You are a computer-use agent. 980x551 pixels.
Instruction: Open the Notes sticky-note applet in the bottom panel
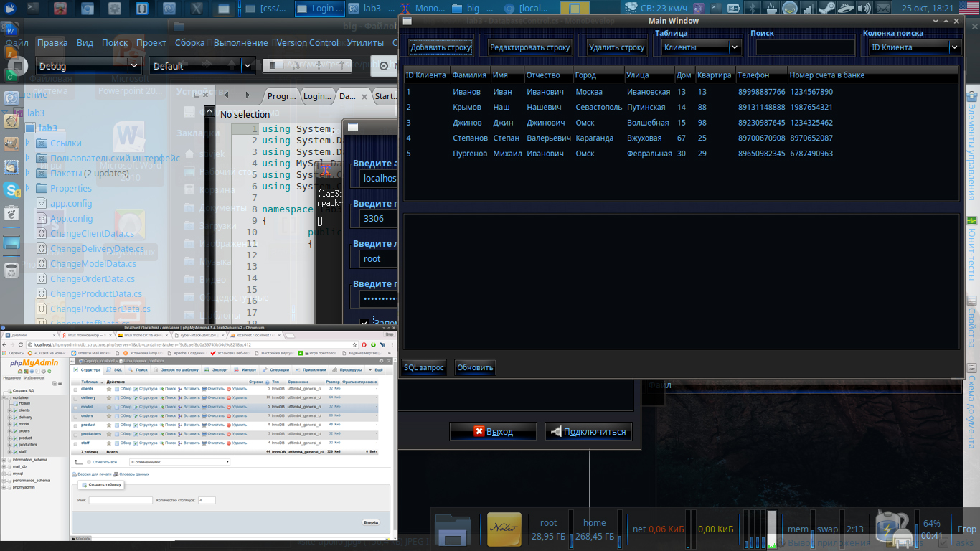[504, 529]
